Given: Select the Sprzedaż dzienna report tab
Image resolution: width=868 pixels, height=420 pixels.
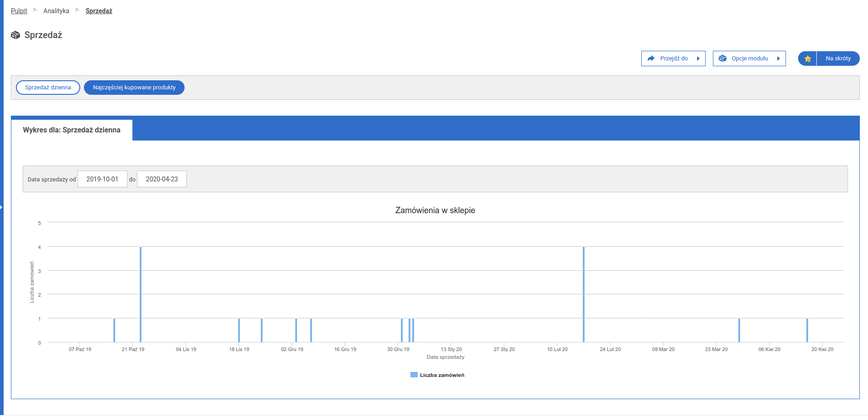Looking at the screenshot, I should 48,88.
